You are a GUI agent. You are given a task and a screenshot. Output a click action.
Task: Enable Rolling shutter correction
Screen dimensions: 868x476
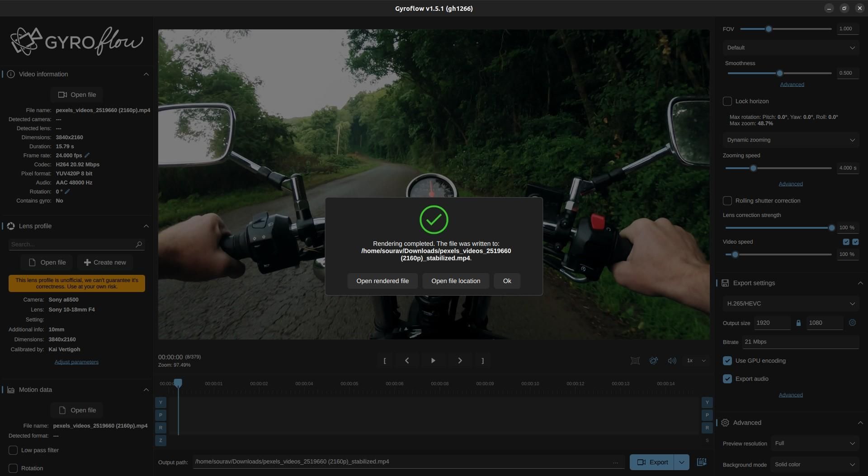pos(727,200)
